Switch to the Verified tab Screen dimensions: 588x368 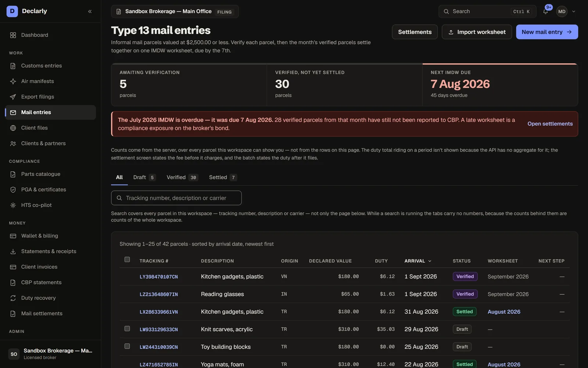pos(182,177)
